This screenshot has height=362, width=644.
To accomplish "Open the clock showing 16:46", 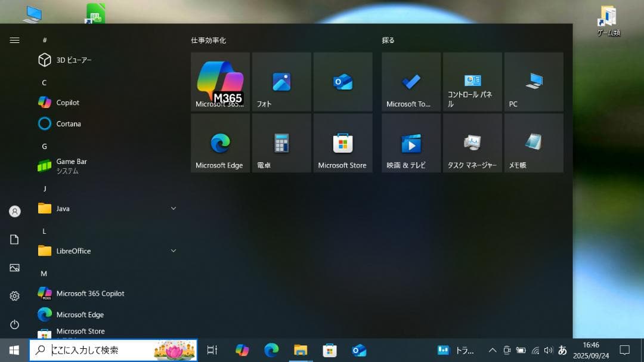I will (591, 351).
